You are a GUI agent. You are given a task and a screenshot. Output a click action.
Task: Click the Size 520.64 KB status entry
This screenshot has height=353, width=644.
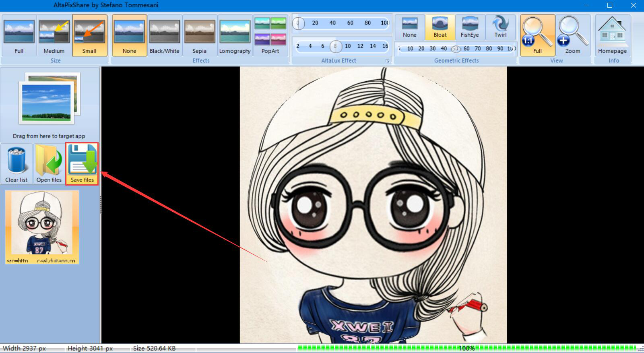tap(154, 348)
